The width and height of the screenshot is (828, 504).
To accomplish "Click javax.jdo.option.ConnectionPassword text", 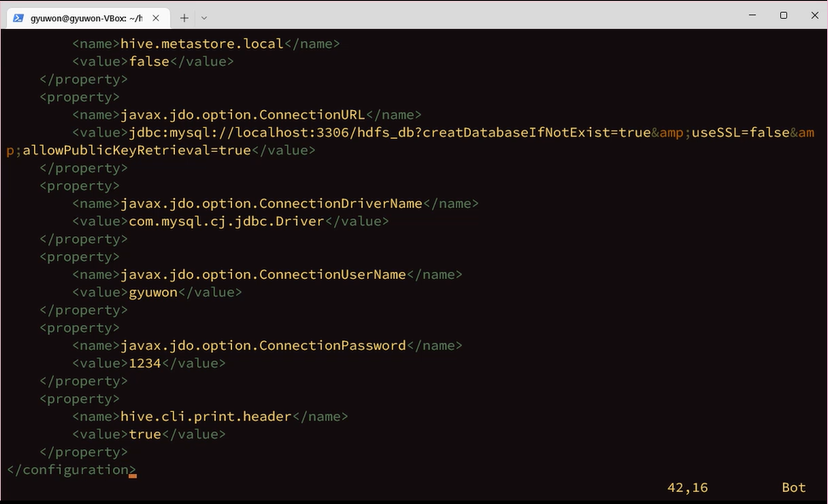I will coord(263,345).
